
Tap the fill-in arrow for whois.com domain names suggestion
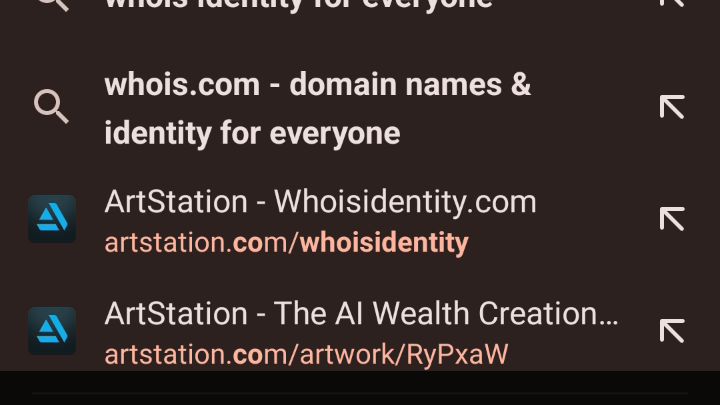click(x=672, y=107)
